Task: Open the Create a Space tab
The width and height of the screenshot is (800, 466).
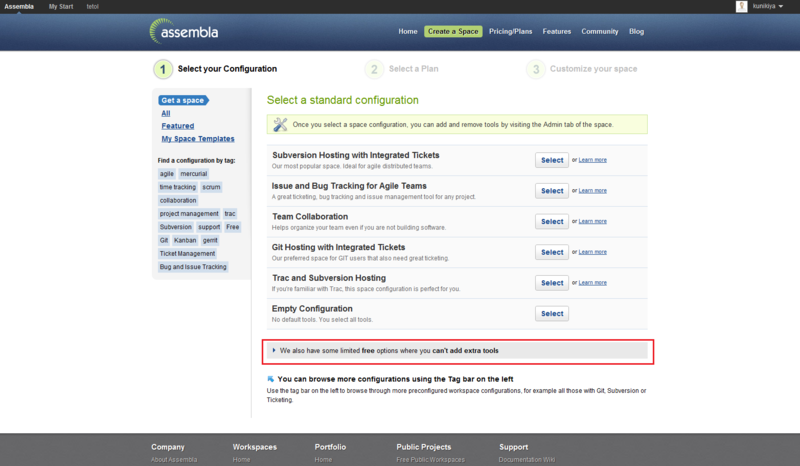Action: pos(453,32)
